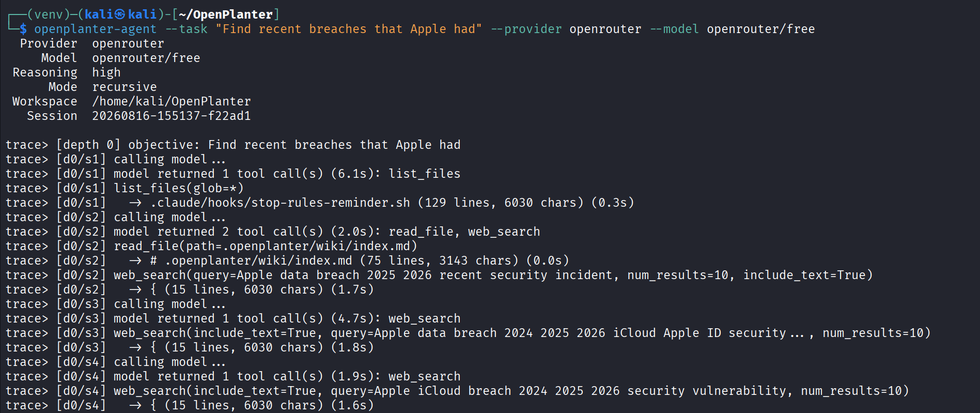980x413 pixels.
Task: Click the --task flag
Action: click(x=186, y=29)
